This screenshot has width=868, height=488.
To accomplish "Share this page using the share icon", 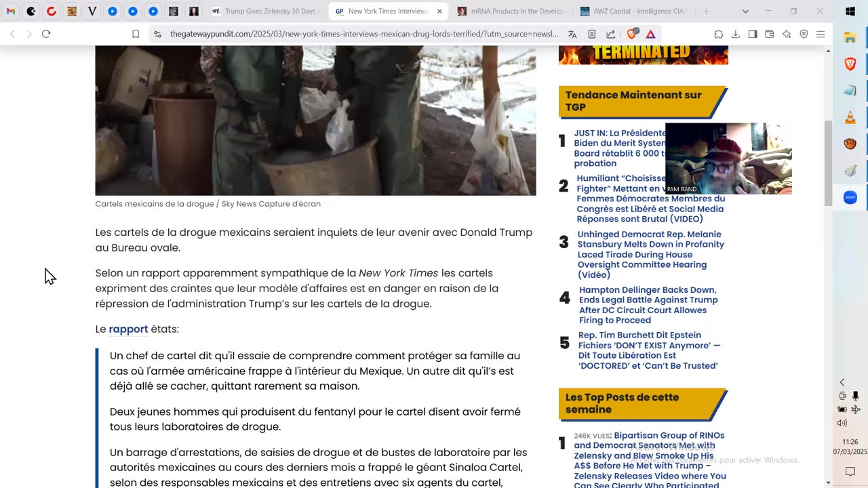I will pos(611,34).
